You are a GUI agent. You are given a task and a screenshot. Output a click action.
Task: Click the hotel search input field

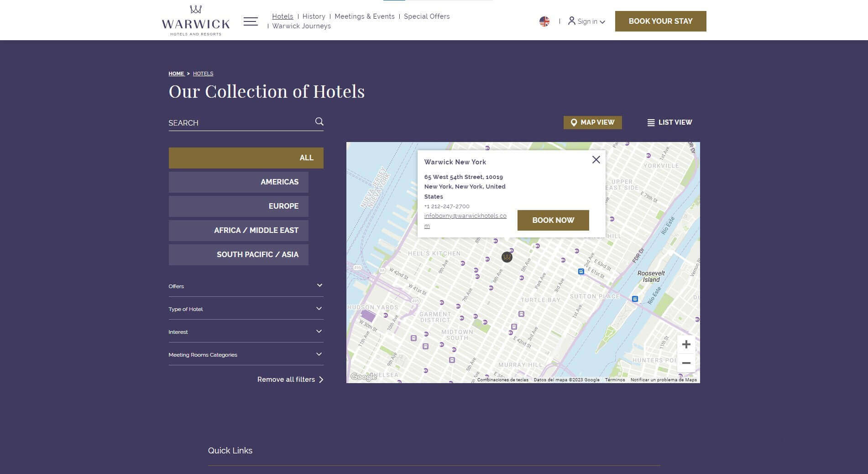[240, 123]
